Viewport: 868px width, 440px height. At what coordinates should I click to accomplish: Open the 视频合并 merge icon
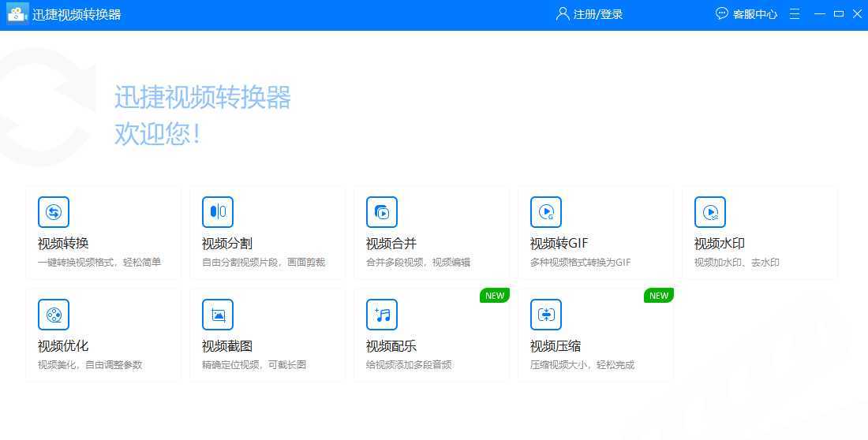[382, 212]
